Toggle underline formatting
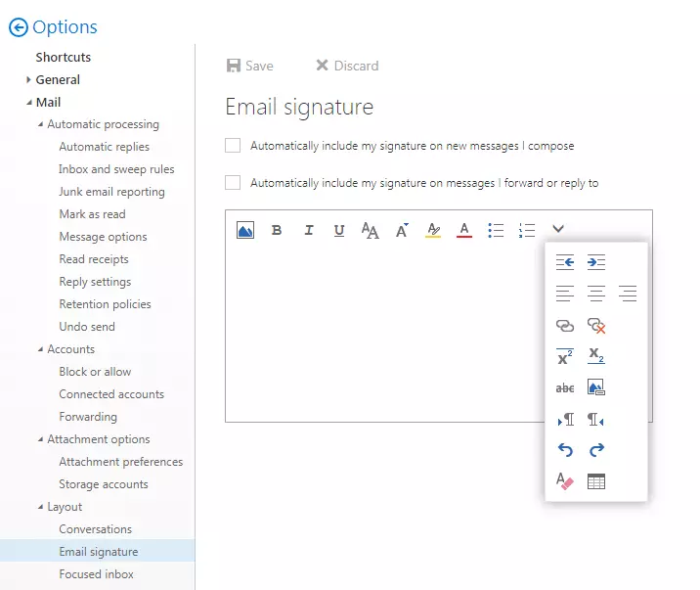The height and width of the screenshot is (590, 700). (x=339, y=231)
